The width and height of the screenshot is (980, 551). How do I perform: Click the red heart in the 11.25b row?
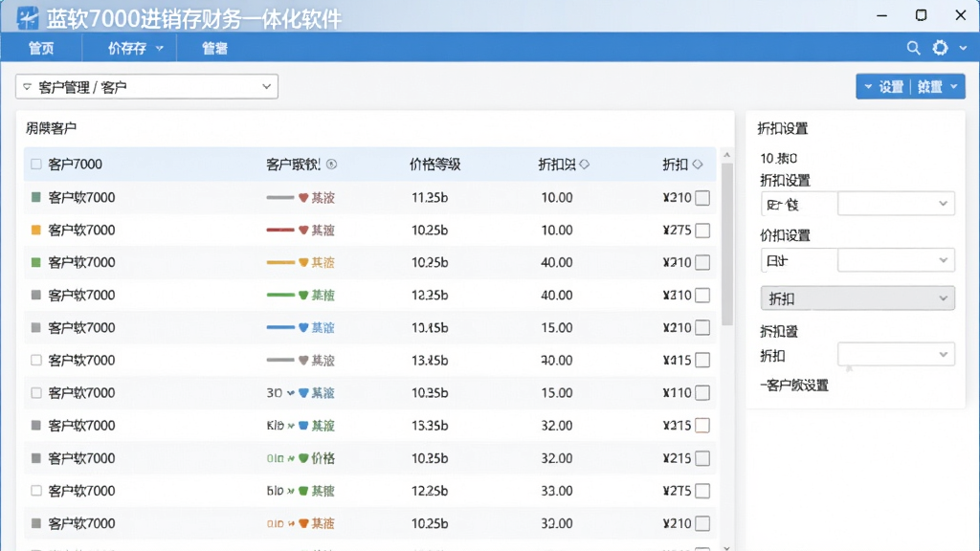(x=303, y=198)
